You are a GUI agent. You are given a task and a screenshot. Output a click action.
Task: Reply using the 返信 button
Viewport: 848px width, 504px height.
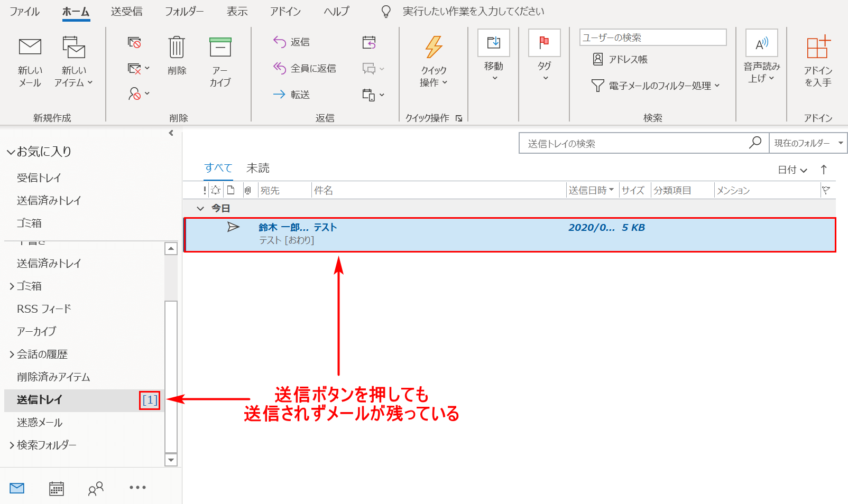coord(291,42)
